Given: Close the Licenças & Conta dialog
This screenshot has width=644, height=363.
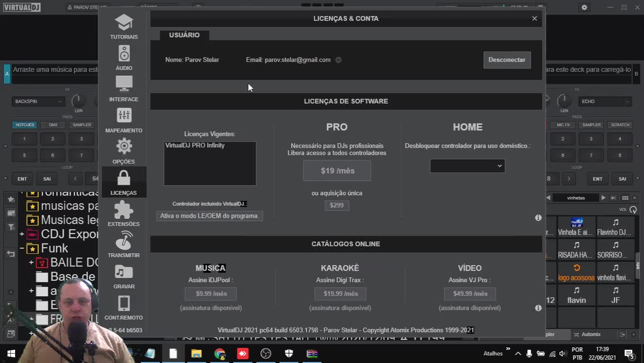Looking at the screenshot, I should [x=534, y=18].
